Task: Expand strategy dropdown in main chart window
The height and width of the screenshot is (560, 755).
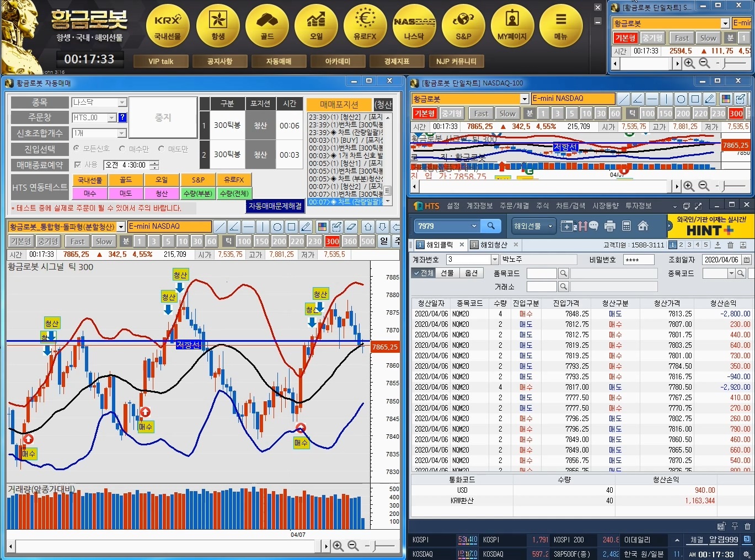Action: click(x=121, y=227)
